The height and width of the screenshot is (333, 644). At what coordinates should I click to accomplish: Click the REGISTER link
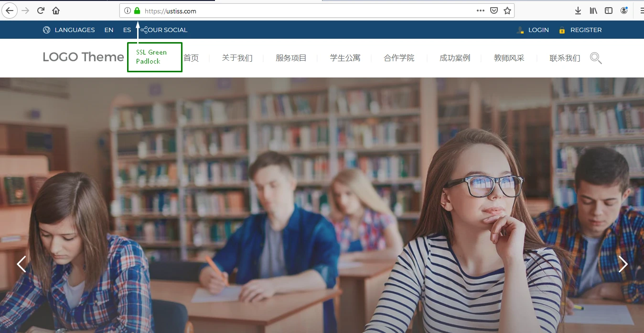pos(586,30)
